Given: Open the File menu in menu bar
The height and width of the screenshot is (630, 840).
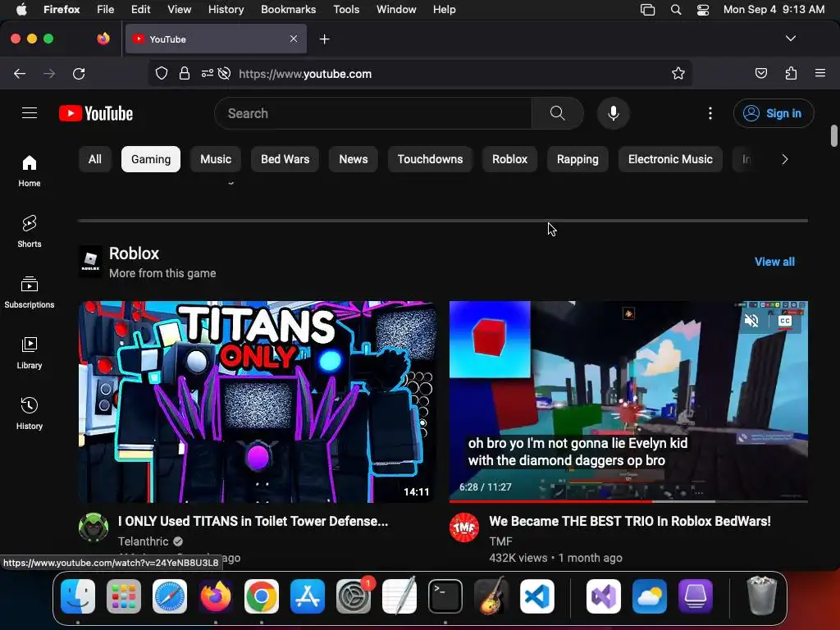Looking at the screenshot, I should [106, 9].
